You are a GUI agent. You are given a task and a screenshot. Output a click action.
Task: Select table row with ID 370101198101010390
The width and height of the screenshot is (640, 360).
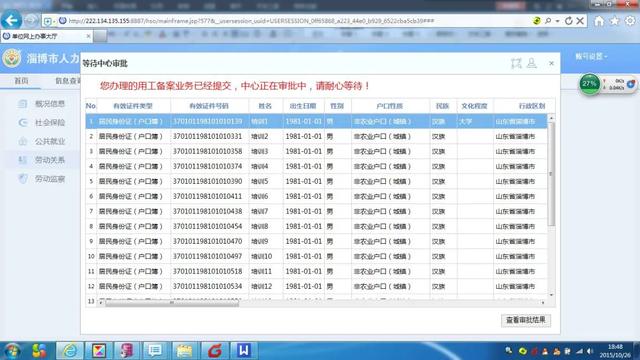[316, 181]
